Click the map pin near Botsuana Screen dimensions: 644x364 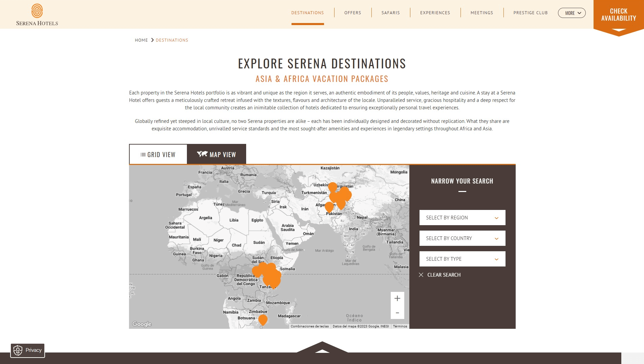coord(263,319)
